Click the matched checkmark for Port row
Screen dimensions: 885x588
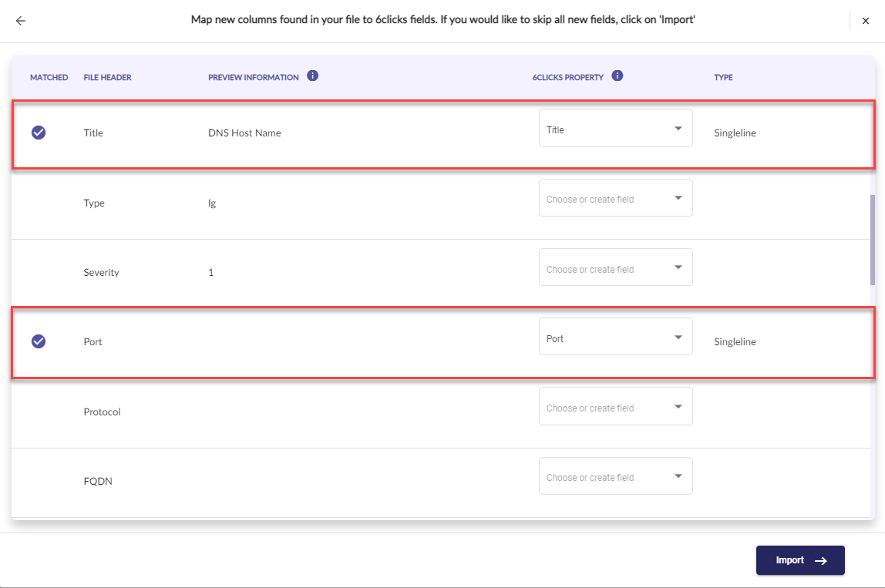tap(39, 341)
